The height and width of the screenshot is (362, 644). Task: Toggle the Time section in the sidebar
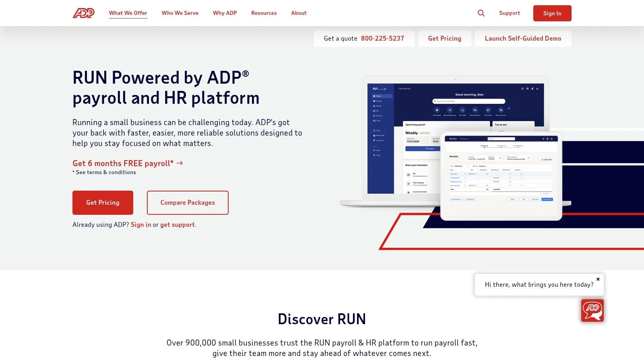pyautogui.click(x=374, y=131)
